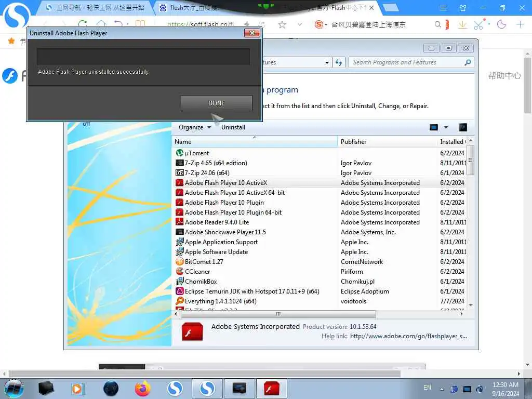Open the help icon in Programs toolbar

[x=463, y=127]
